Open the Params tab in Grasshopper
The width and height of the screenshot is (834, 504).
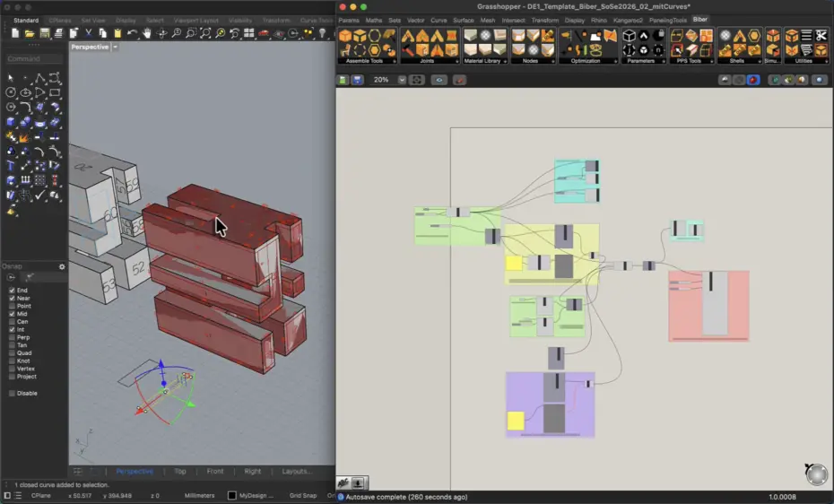349,21
